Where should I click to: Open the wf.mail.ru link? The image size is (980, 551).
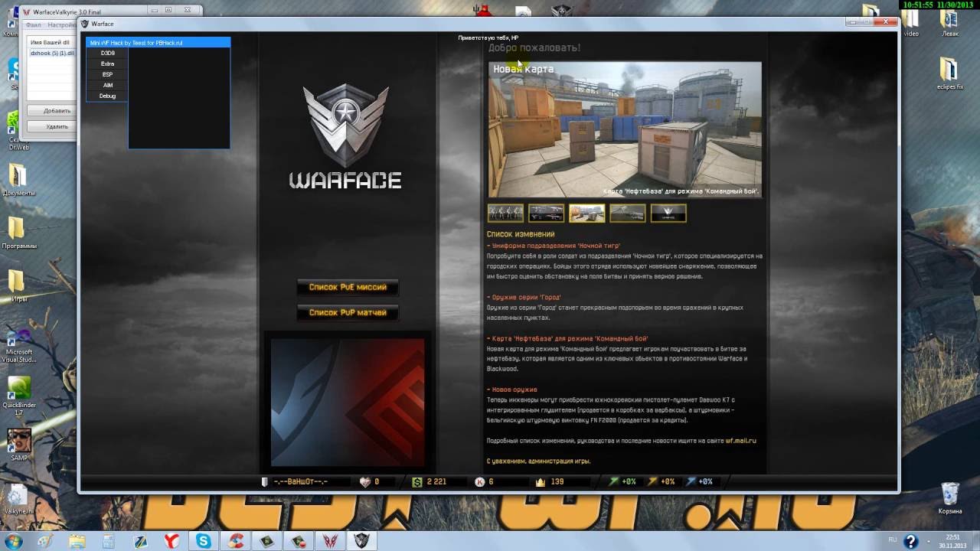pyautogui.click(x=740, y=441)
